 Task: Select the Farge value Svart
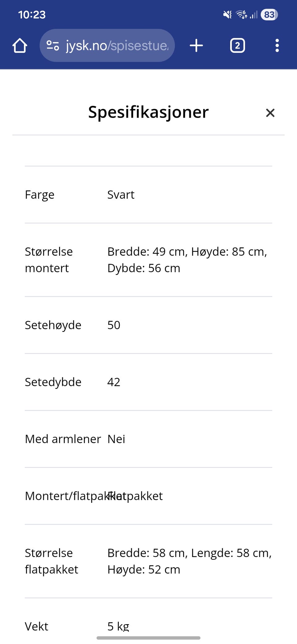coord(121,194)
